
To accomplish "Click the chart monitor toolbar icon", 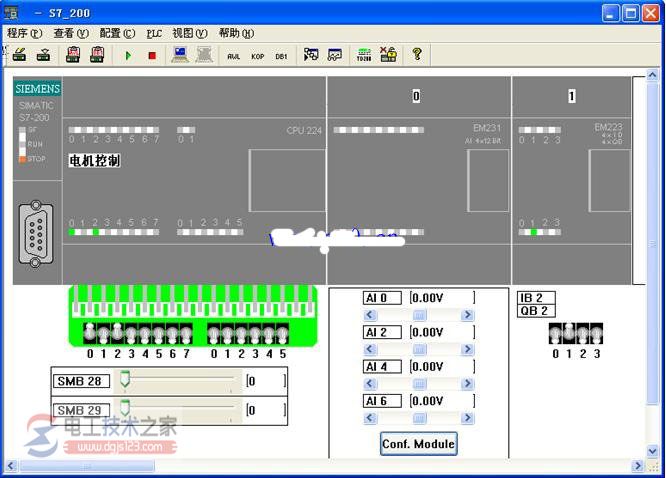I will [x=335, y=55].
